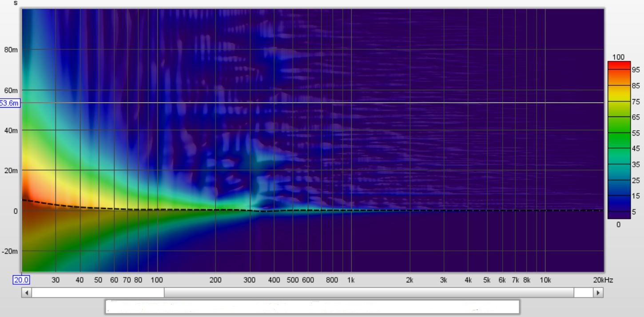Click the white horizontal scrollbar thumb
The width and height of the screenshot is (644, 317).
point(98,293)
